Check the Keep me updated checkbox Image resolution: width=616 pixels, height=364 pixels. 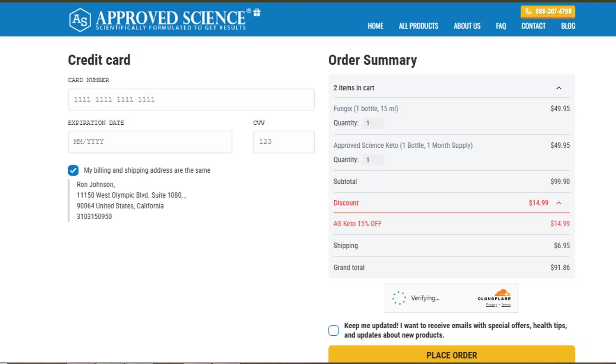[x=334, y=330]
